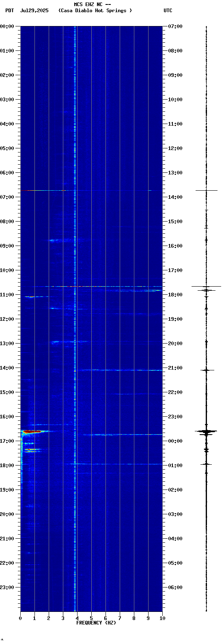Screen dimensions: 224x644
Task: Select the "UTC" timezone label
Action: pyautogui.click(x=168, y=11)
